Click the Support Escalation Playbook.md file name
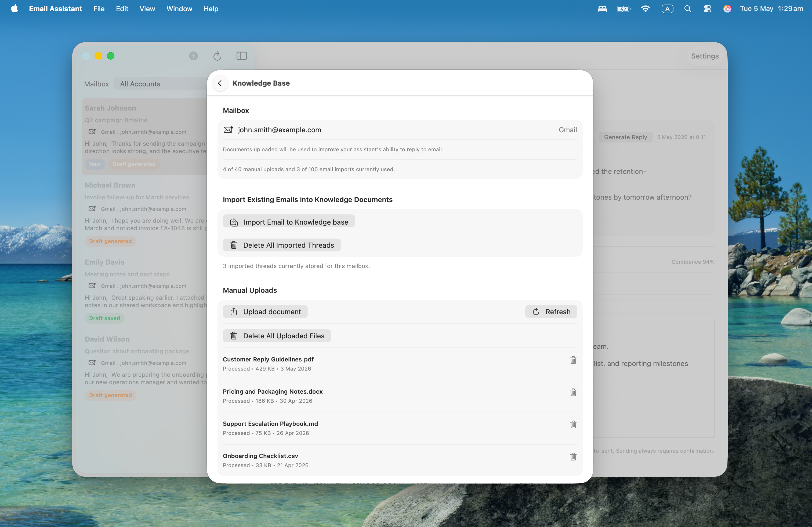812x527 pixels. click(x=270, y=424)
